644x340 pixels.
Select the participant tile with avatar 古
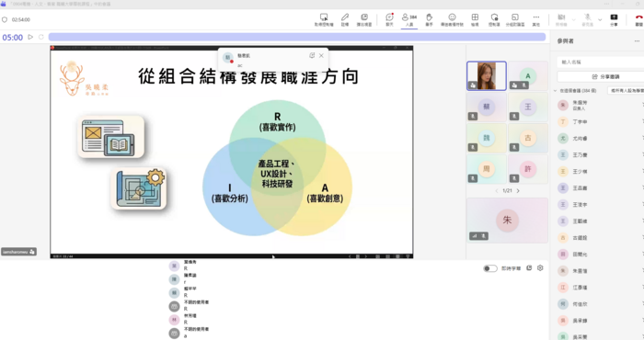pyautogui.click(x=528, y=138)
